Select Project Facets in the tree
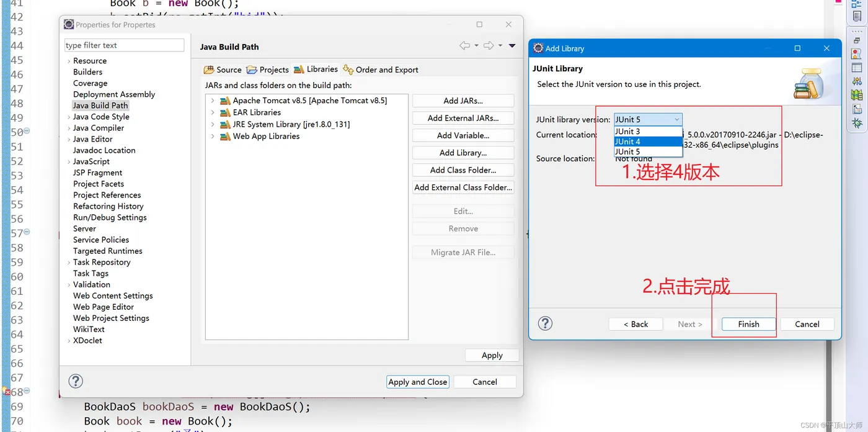This screenshot has width=868, height=432. coord(99,184)
